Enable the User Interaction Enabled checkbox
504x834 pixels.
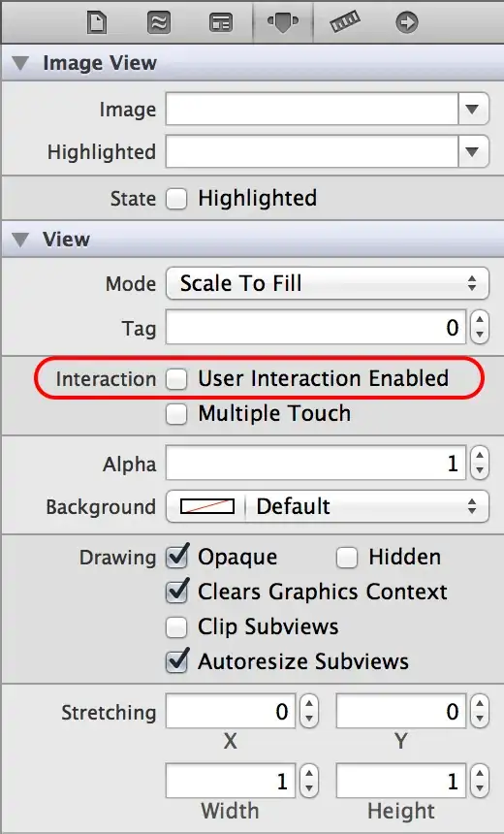[x=176, y=379]
